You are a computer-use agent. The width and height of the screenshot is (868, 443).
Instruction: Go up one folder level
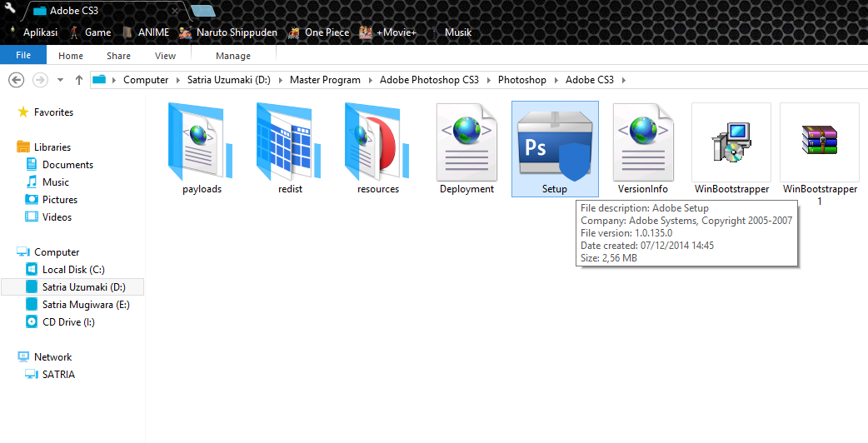point(78,80)
